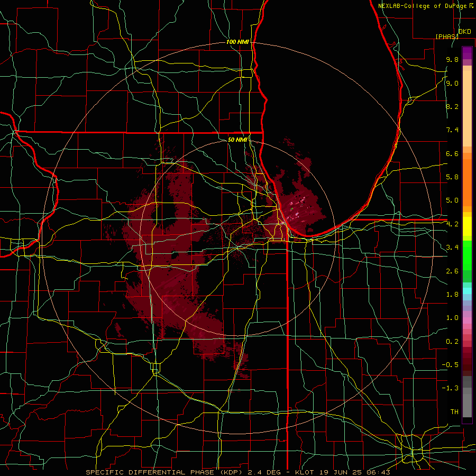
Task: Click the [PHAS] units label
Action: (x=447, y=36)
